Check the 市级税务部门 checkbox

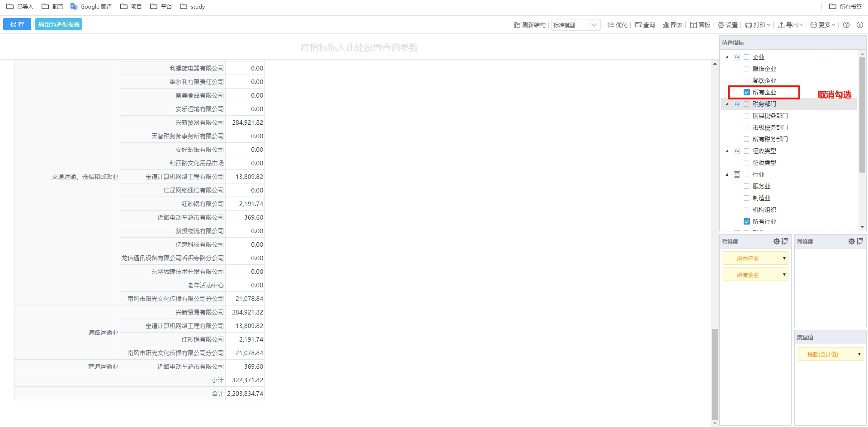746,127
